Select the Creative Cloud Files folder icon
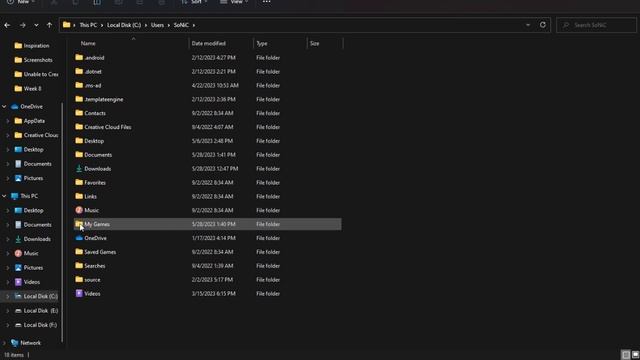 [79, 127]
